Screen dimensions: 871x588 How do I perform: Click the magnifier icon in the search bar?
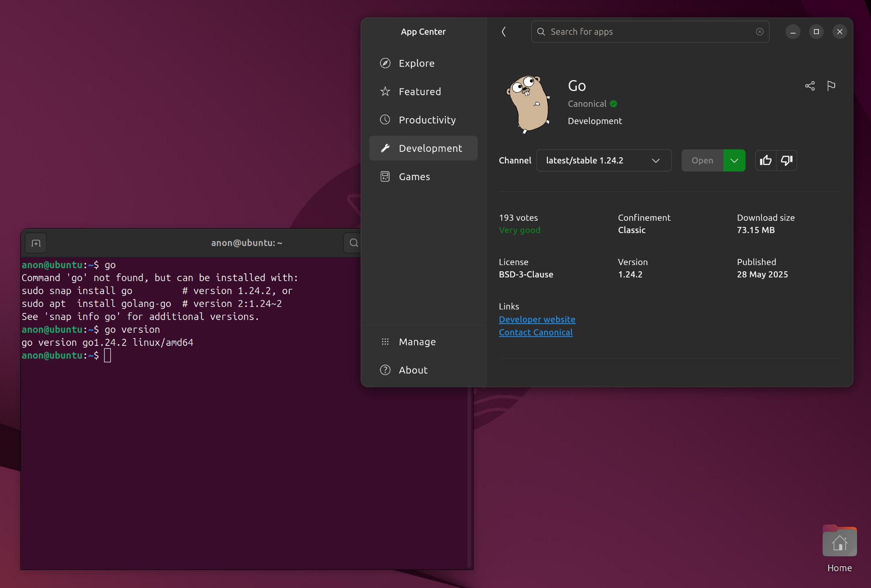click(x=541, y=32)
